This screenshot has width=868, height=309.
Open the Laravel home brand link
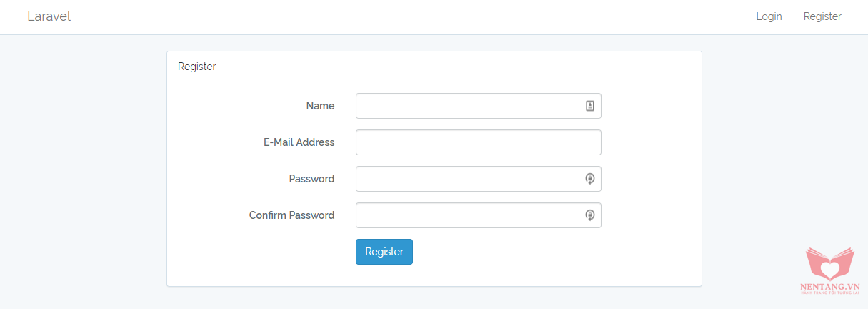coord(49,16)
